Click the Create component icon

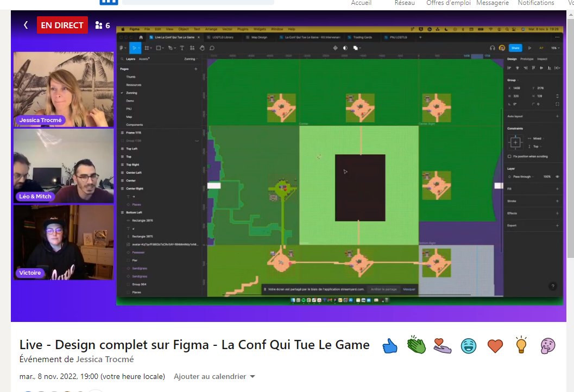coord(335,48)
